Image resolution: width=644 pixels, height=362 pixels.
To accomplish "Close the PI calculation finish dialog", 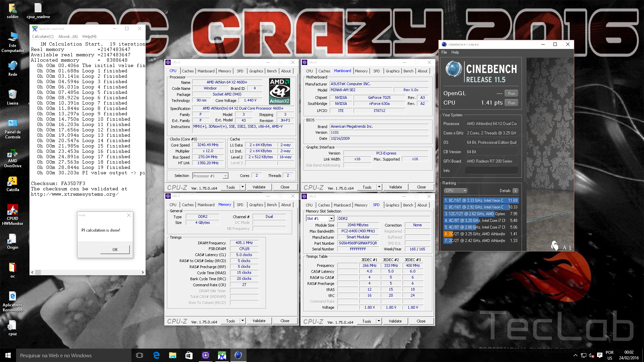I will [129, 215].
